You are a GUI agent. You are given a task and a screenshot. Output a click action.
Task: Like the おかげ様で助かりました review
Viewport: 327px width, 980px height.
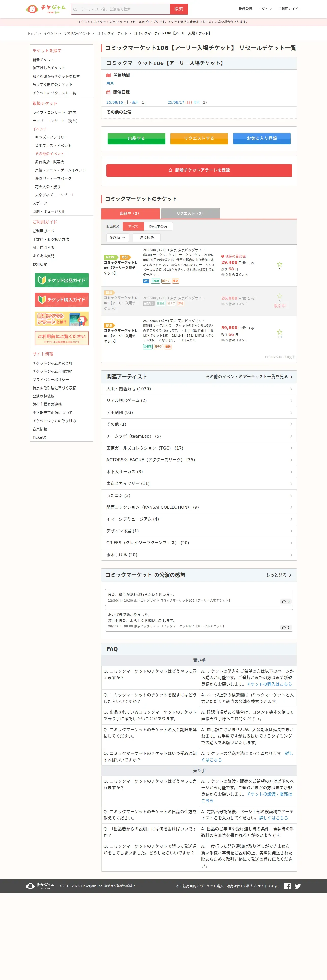click(285, 627)
